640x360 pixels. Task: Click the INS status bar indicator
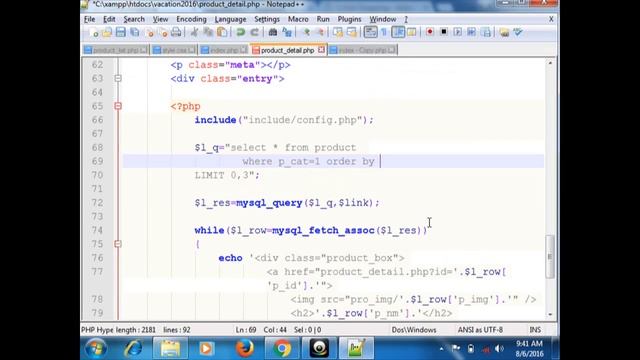pos(535,330)
